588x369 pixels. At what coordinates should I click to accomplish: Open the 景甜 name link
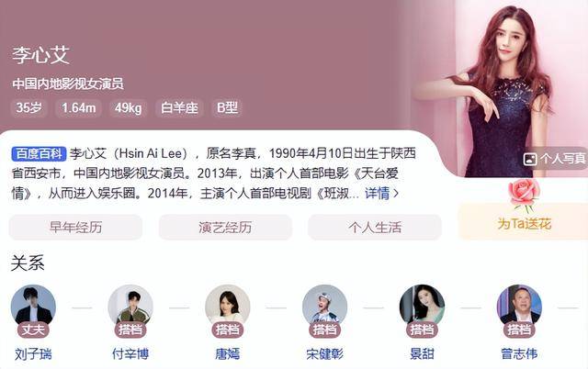(x=422, y=353)
